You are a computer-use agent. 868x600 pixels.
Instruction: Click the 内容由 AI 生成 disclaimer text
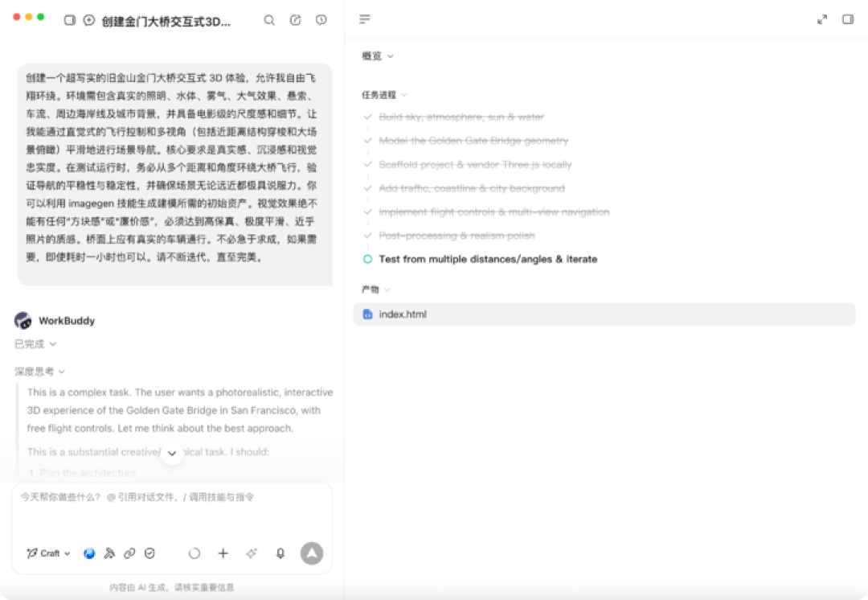pos(172,587)
